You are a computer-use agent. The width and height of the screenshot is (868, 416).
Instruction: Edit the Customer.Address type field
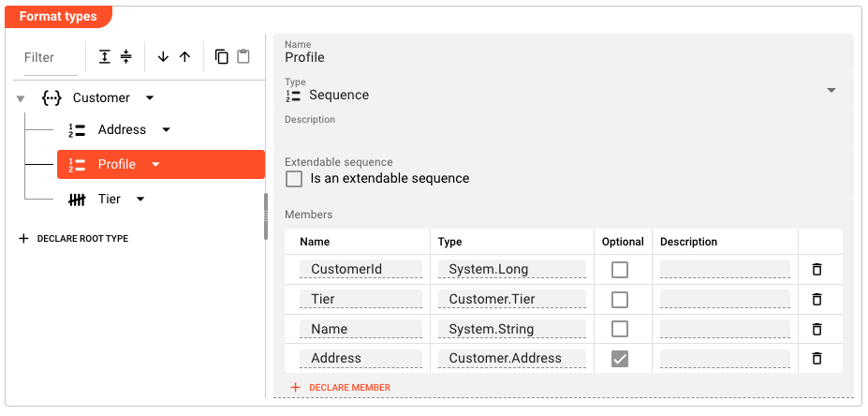(511, 359)
